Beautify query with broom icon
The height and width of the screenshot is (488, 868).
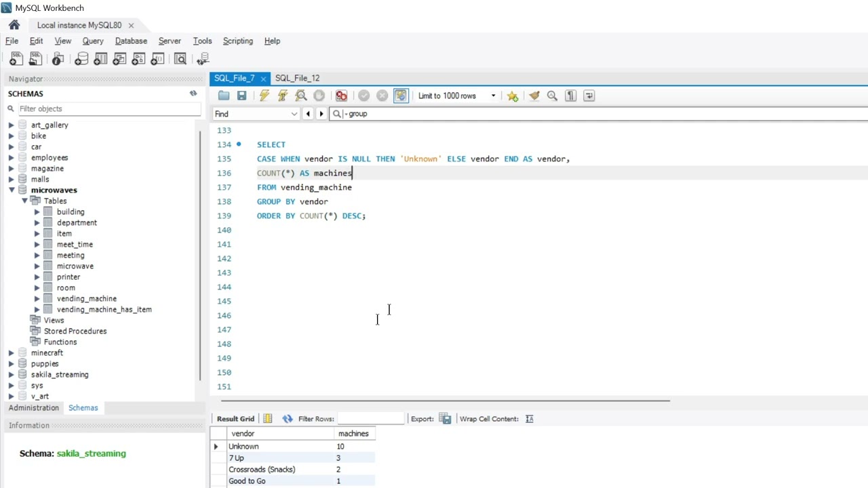[x=534, y=96]
